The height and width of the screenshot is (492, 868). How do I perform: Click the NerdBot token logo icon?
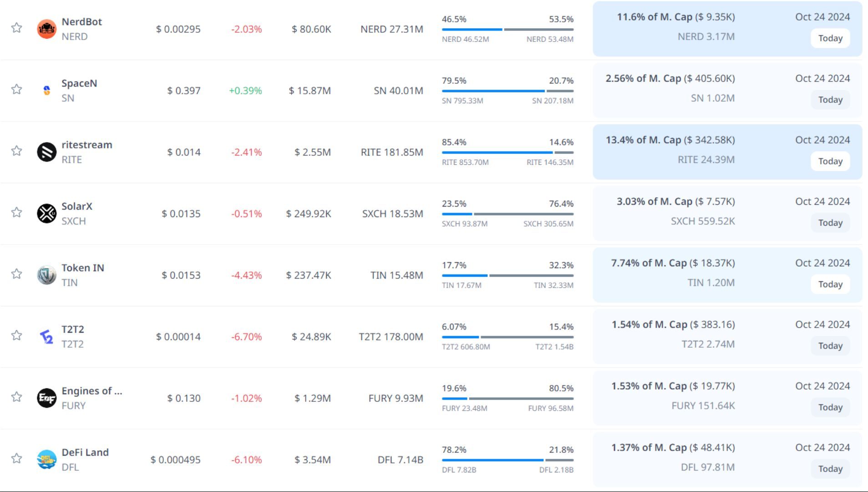point(46,29)
